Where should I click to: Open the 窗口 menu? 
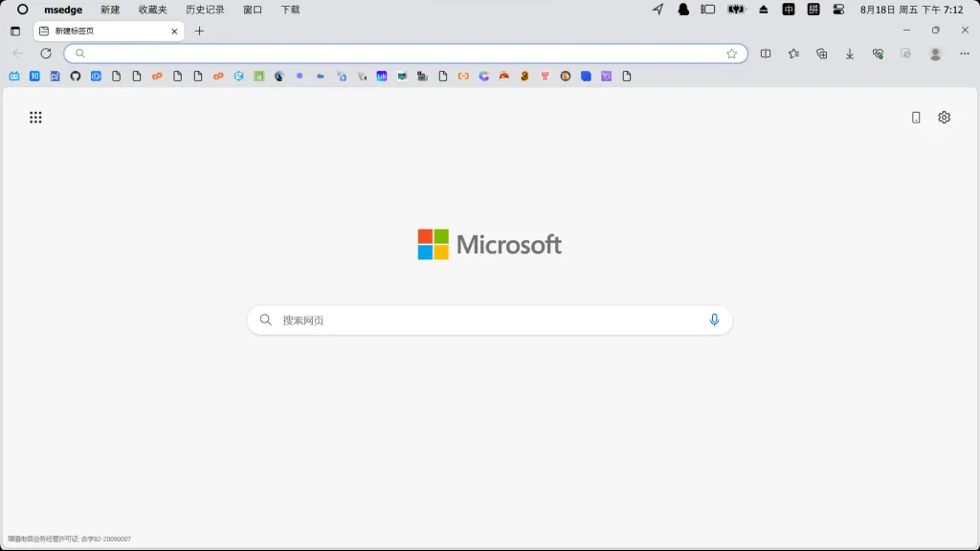click(253, 10)
